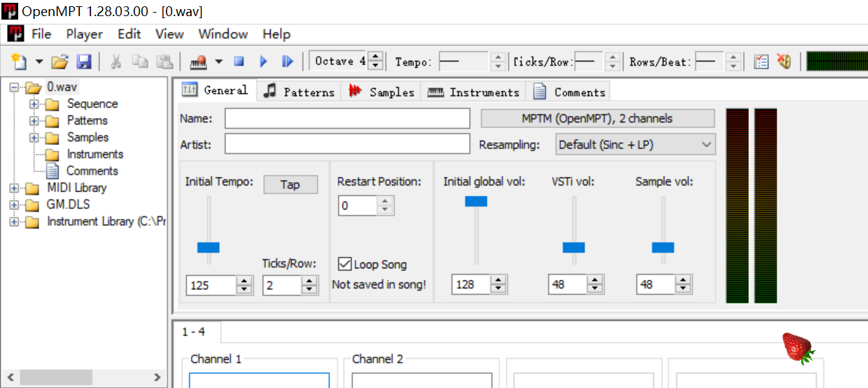The image size is (868, 388).
Task: Click the Sample vol 48 spinner
Action: (683, 284)
